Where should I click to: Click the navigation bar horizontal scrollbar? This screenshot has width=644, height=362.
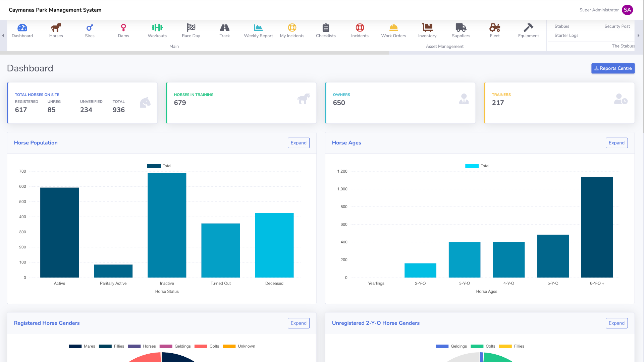195,53
